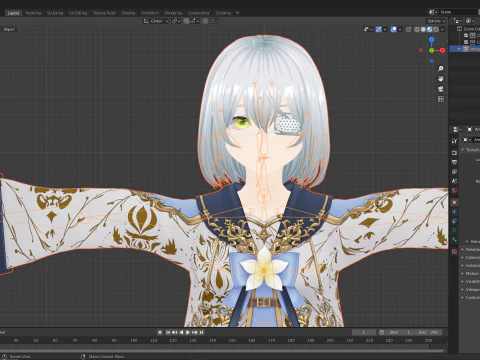Click the current frame number field
This screenshot has height=360, width=480.
click(364, 332)
